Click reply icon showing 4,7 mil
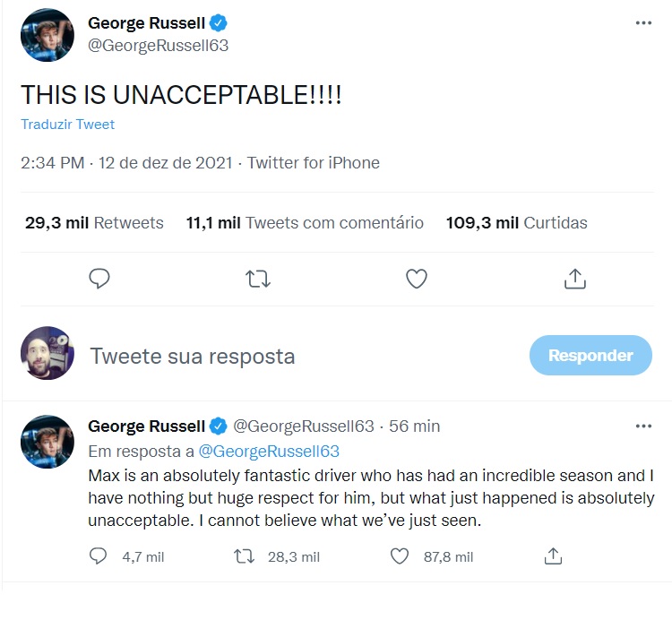672x620 pixels. click(98, 556)
